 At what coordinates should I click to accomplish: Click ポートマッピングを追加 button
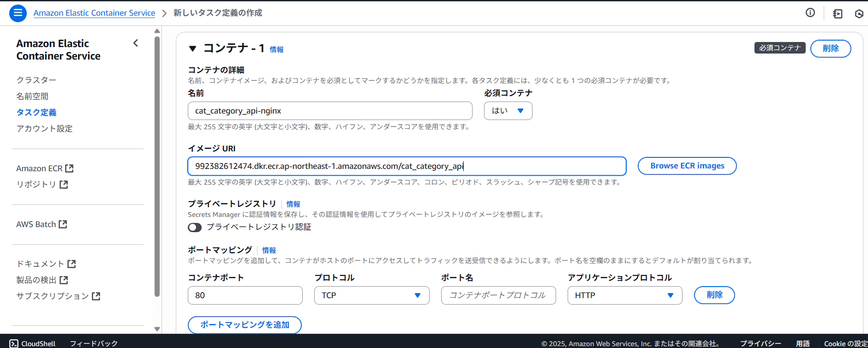(245, 325)
